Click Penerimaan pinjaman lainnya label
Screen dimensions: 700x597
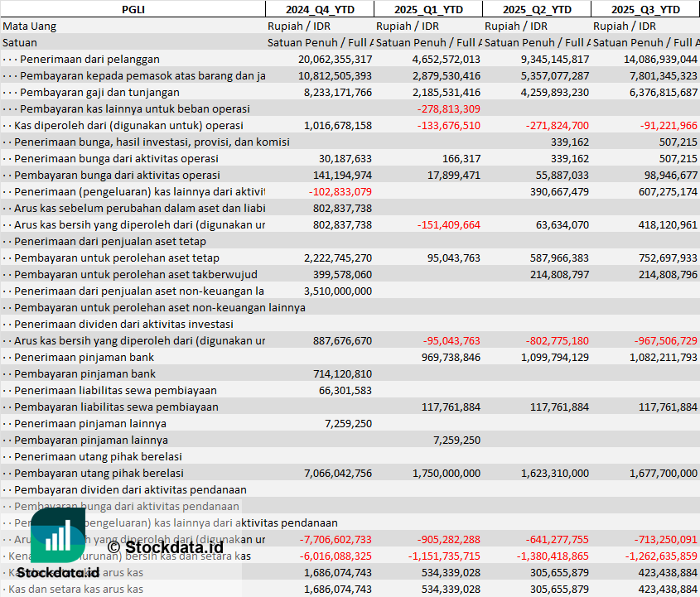pos(90,423)
